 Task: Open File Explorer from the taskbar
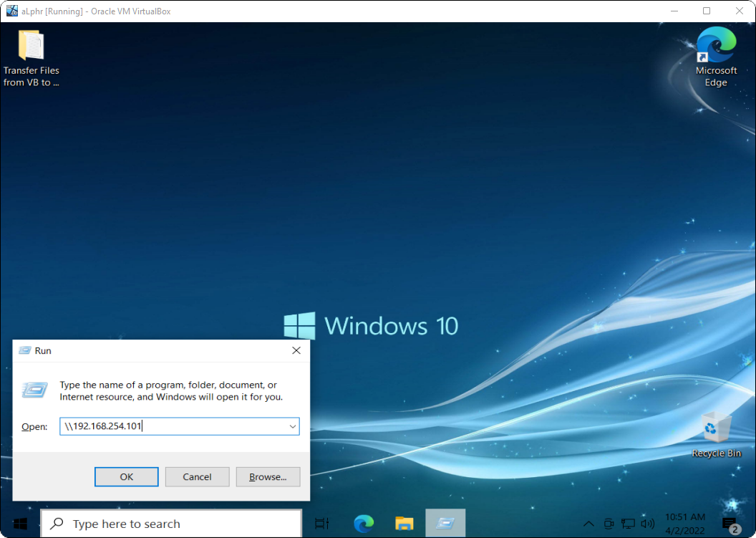[x=404, y=524]
